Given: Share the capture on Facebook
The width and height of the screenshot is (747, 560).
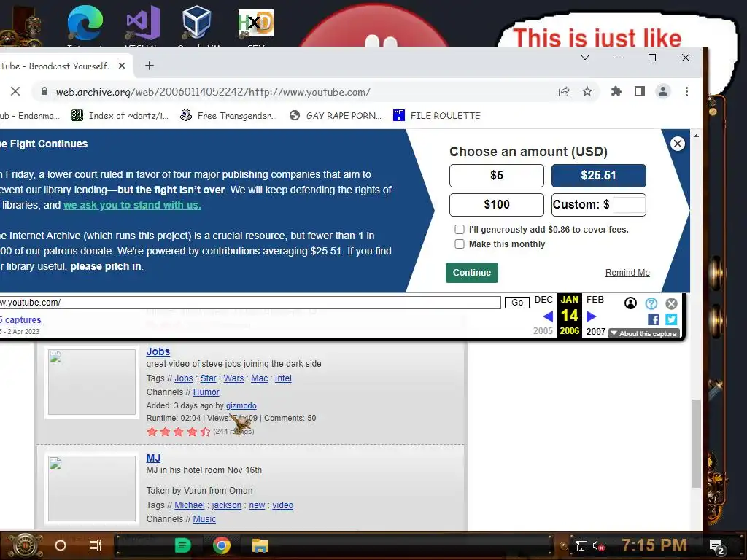Looking at the screenshot, I should (x=653, y=319).
